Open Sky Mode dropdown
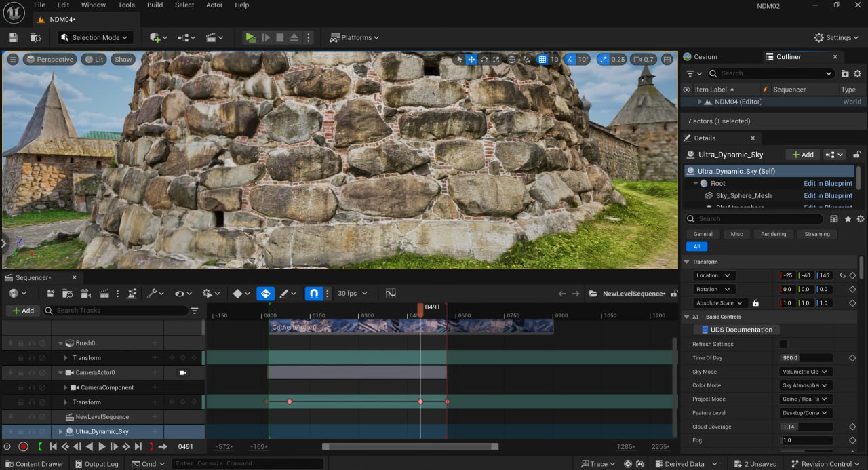This screenshot has height=470, width=868. pos(806,372)
